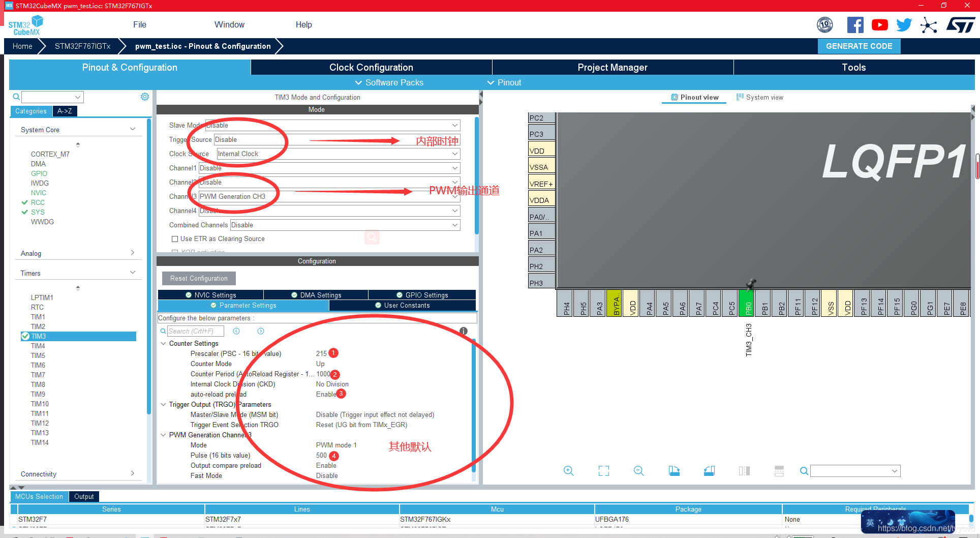Image resolution: width=980 pixels, height=538 pixels.
Task: Enable Use ETR as Clearing Source
Action: click(x=175, y=239)
